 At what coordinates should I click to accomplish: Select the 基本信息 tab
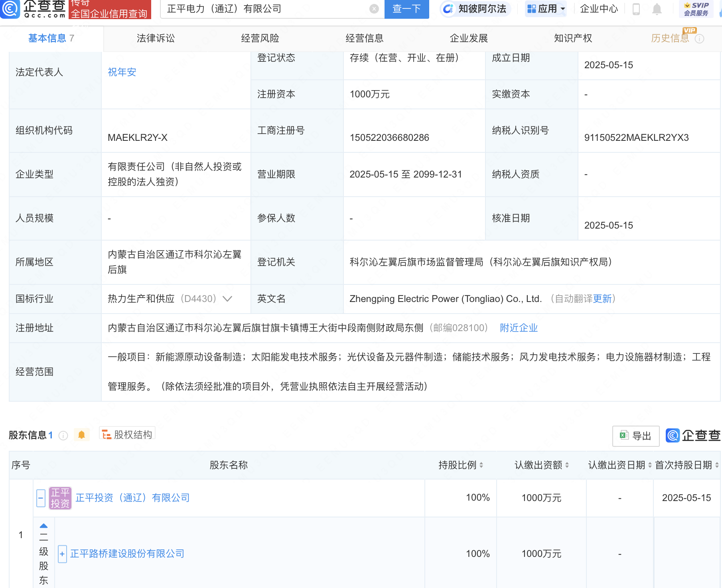51,38
